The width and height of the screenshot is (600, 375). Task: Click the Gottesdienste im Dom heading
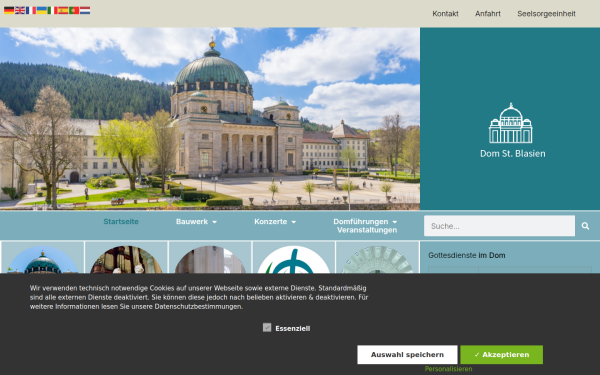coord(466,255)
